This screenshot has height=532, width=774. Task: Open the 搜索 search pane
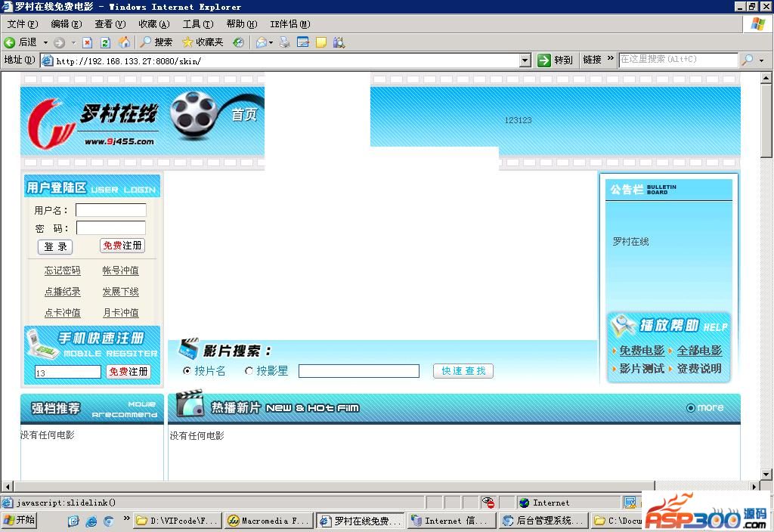tap(156, 42)
